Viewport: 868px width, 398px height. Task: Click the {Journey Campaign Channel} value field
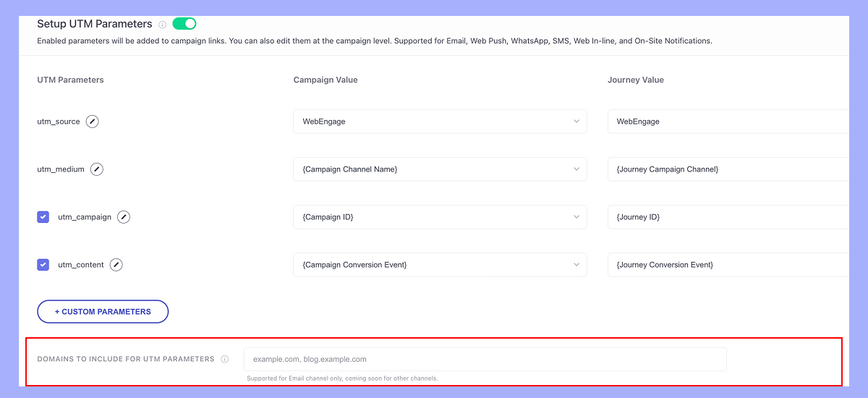pos(727,169)
